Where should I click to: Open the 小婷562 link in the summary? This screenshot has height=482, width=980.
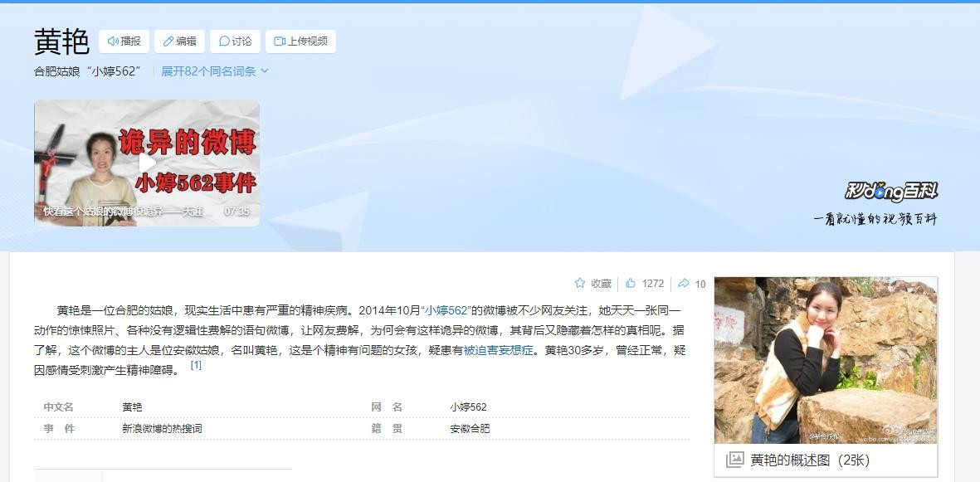(446, 310)
